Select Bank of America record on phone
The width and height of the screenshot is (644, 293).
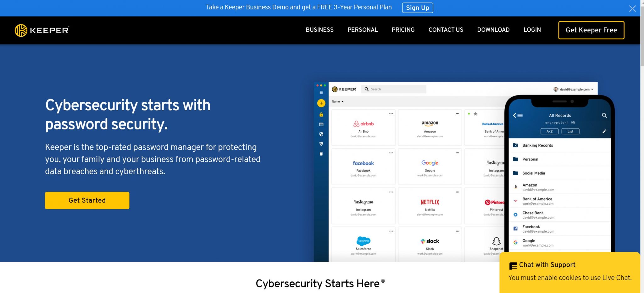tap(560, 201)
